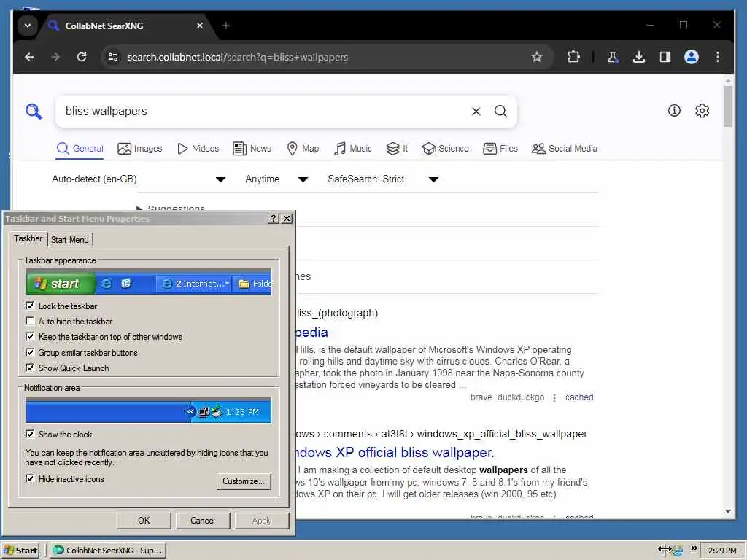Click the SearXNG magnifier logo
The width and height of the screenshot is (747, 560).
click(34, 112)
